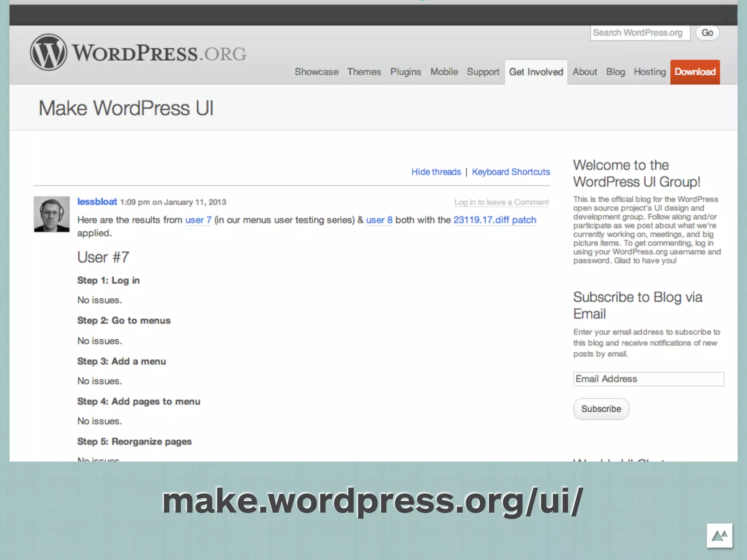747x560 pixels.
Task: Open the About page
Action: click(x=584, y=72)
